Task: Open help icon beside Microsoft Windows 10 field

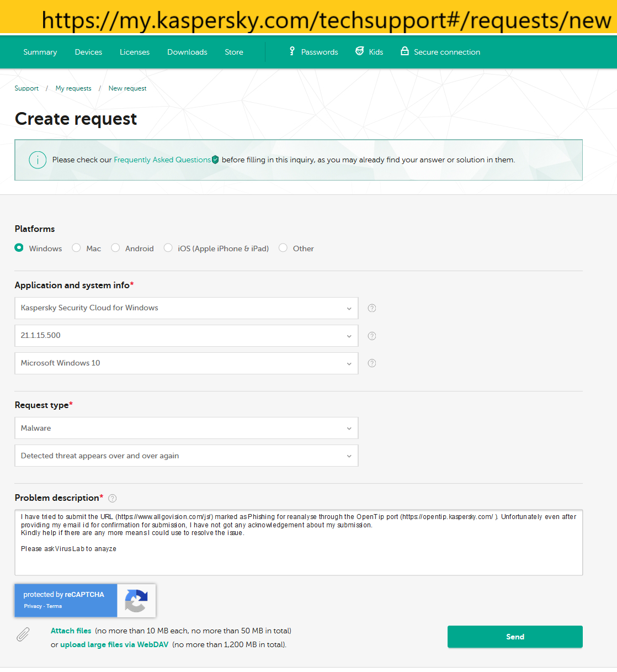Action: tap(372, 363)
